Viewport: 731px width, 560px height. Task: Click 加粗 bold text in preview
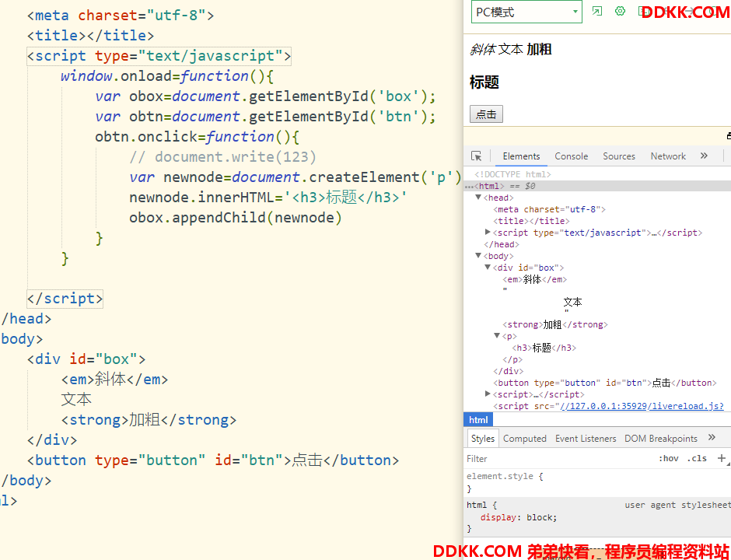pyautogui.click(x=540, y=50)
